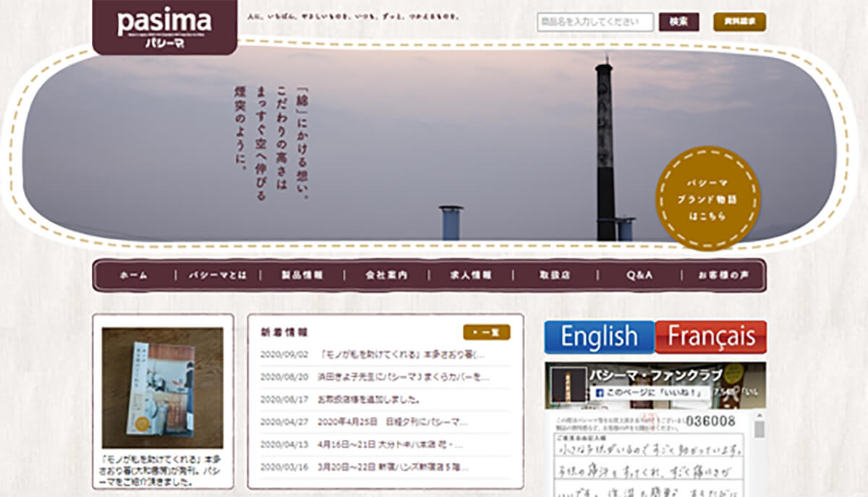Open the 製品情報 menu item
Screen dimensions: 868x497
point(302,276)
